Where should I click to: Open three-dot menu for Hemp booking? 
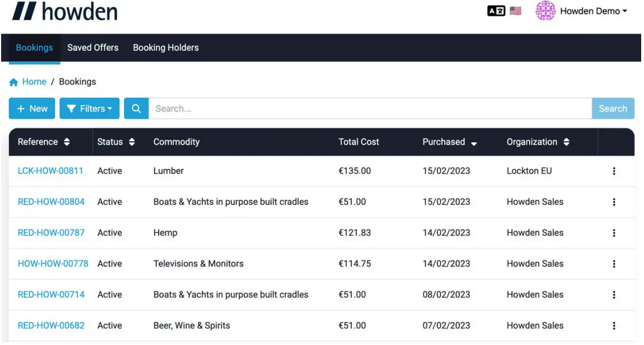click(x=614, y=233)
